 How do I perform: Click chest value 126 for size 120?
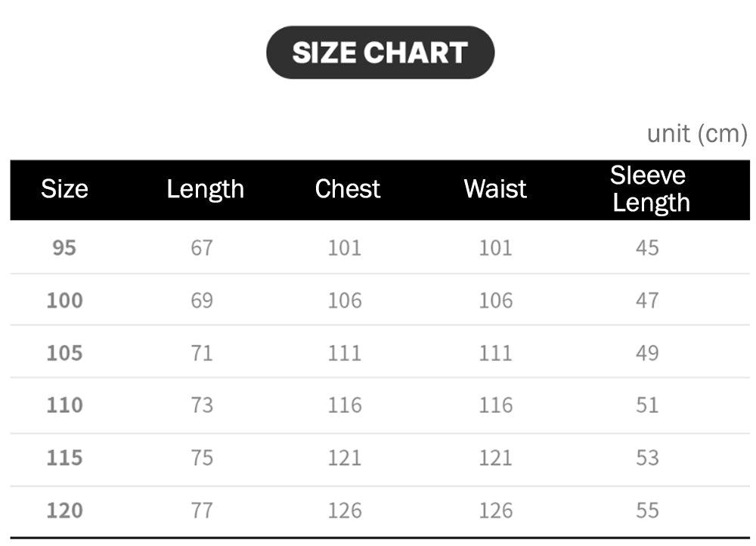(345, 510)
